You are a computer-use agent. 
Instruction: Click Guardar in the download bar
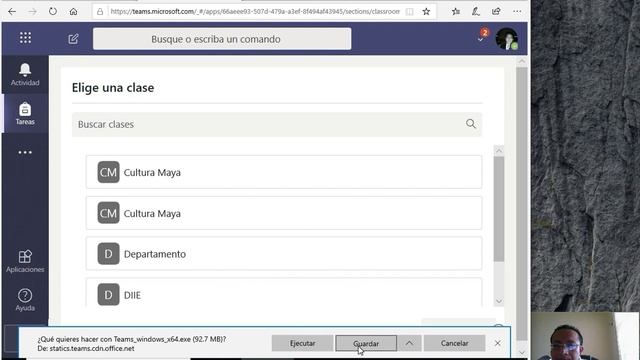pyautogui.click(x=366, y=343)
